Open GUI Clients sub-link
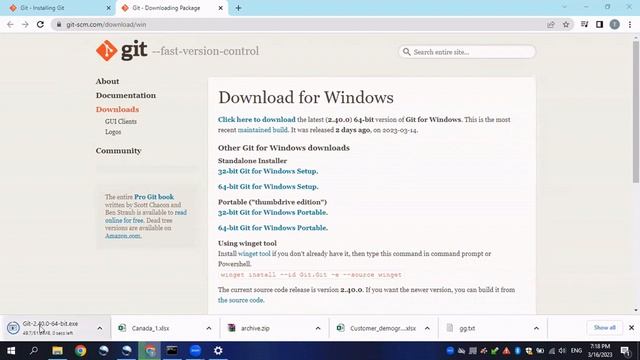Image resolution: width=640 pixels, height=360 pixels. click(121, 121)
